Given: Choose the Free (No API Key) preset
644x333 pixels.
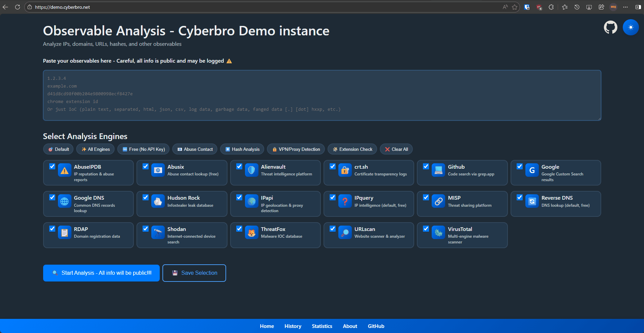Looking at the screenshot, I should (143, 149).
